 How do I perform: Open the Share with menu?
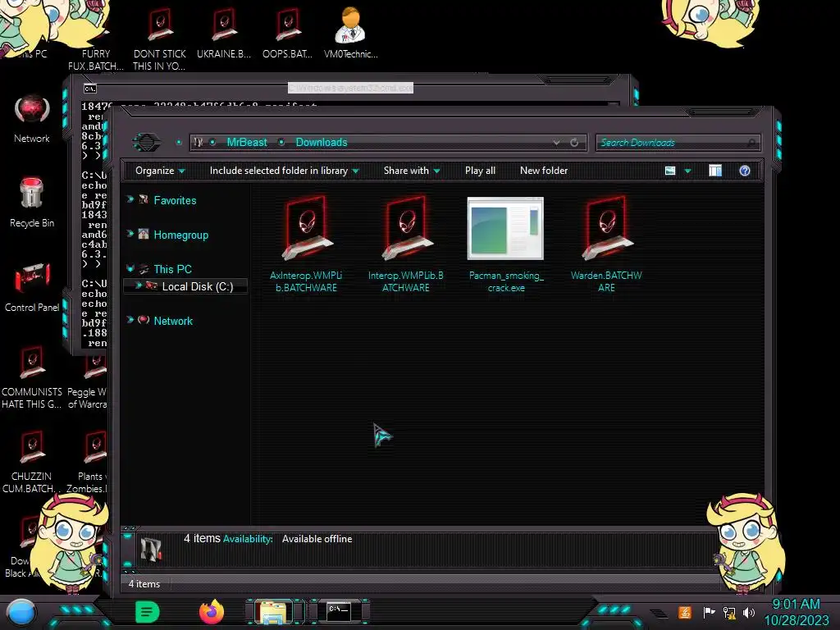(412, 171)
